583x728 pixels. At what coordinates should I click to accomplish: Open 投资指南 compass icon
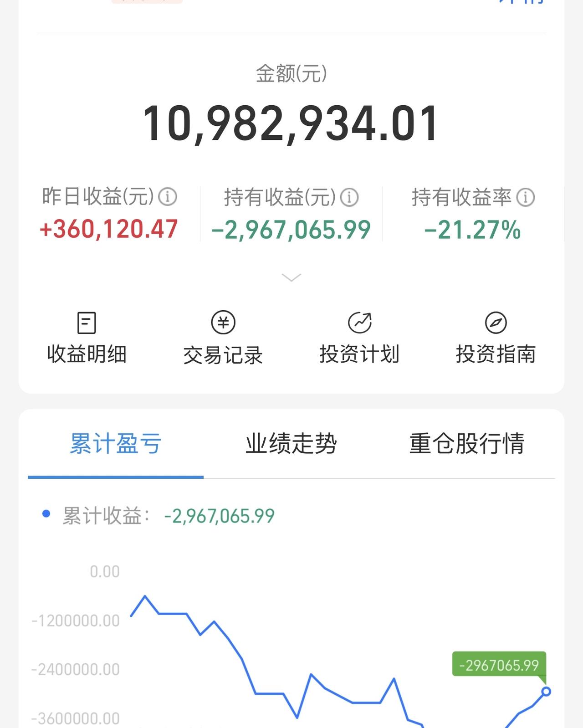tap(496, 323)
